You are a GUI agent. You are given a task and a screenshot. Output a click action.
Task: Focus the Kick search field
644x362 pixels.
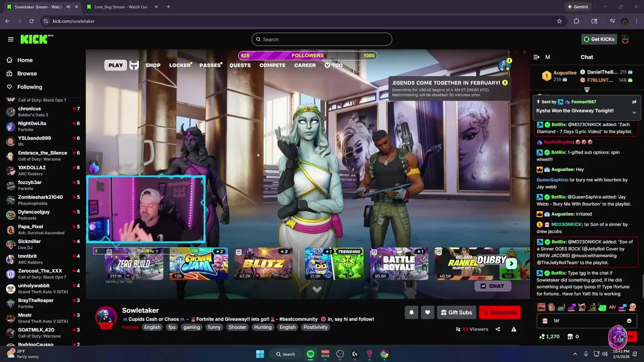pos(322,39)
